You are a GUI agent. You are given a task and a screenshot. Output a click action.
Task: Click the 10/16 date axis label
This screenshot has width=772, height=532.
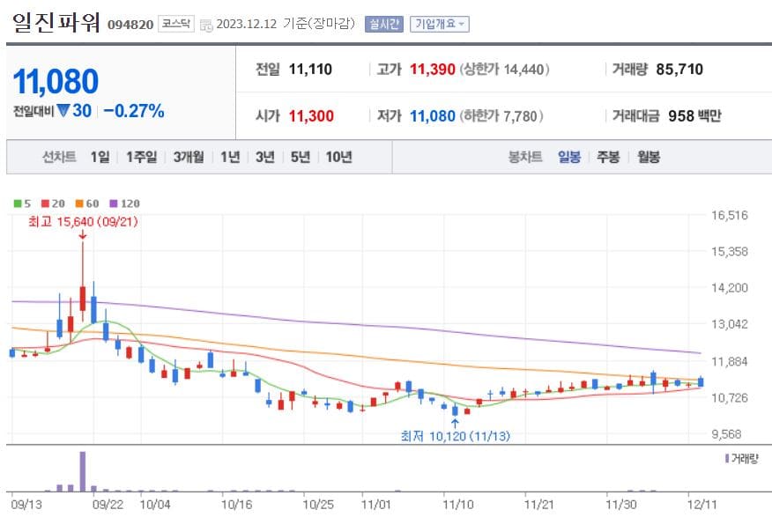click(x=237, y=505)
